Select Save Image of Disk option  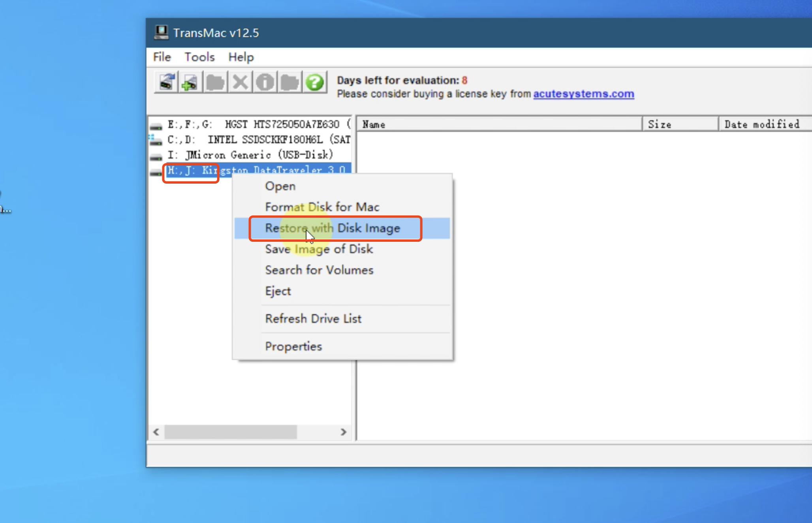[319, 249]
